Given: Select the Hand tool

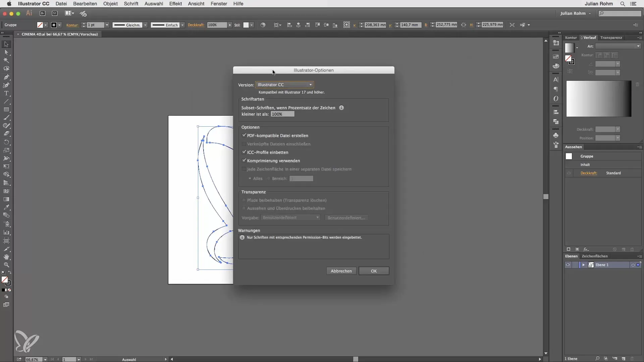Looking at the screenshot, I should pyautogui.click(x=6, y=257).
